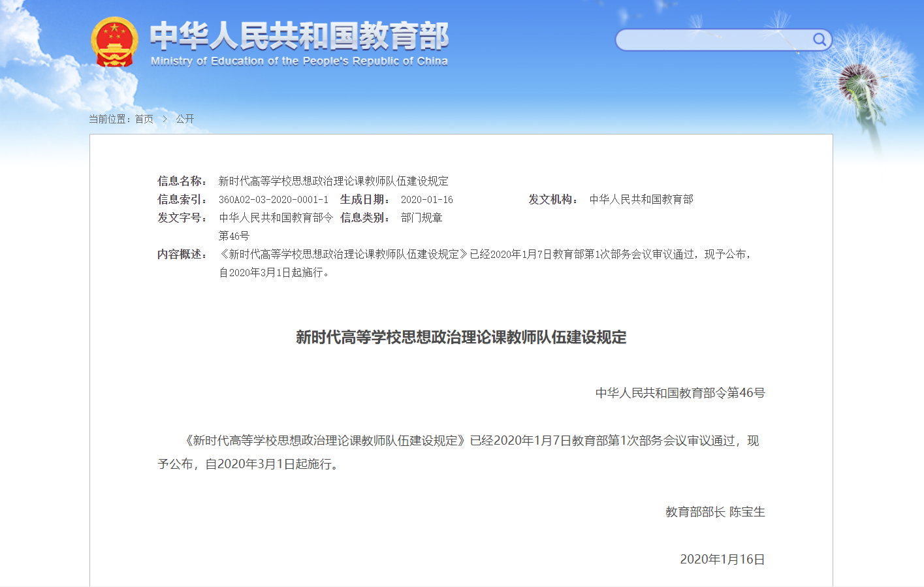This screenshot has height=587, width=924.
Task: Open the 首页 breadcrumb link
Action: [144, 119]
